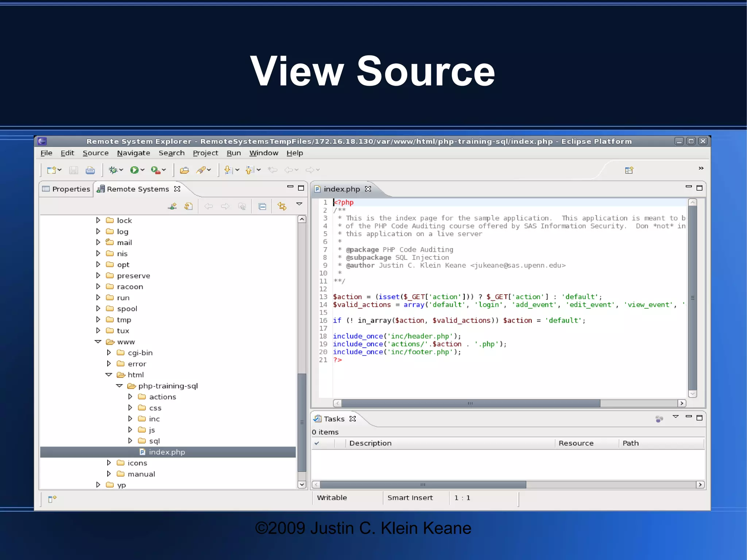The image size is (747, 560).
Task: Click the New wizard toolbar icon
Action: point(51,170)
